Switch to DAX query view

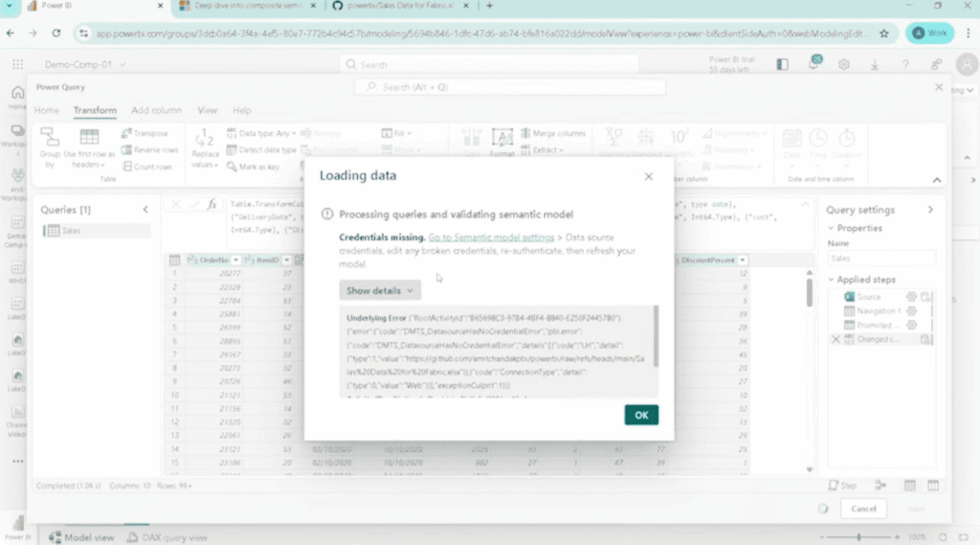click(x=167, y=537)
